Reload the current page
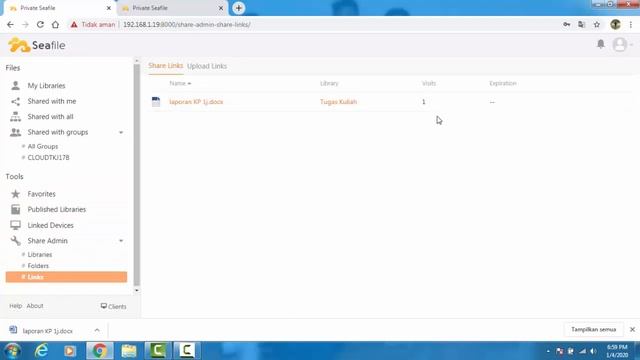This screenshot has width=640, height=360. pyautogui.click(x=40, y=24)
